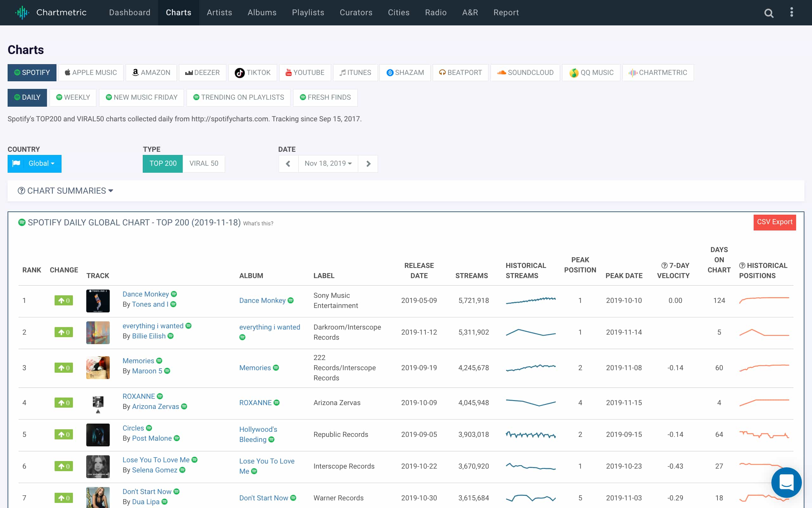This screenshot has height=508, width=812.
Task: Click the What's this? link
Action: pyautogui.click(x=258, y=224)
